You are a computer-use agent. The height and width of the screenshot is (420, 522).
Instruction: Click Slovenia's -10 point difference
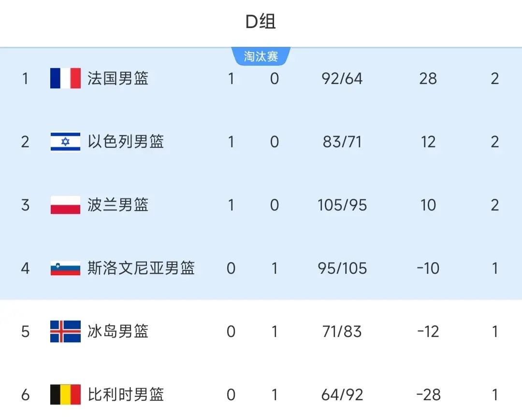pyautogui.click(x=428, y=268)
